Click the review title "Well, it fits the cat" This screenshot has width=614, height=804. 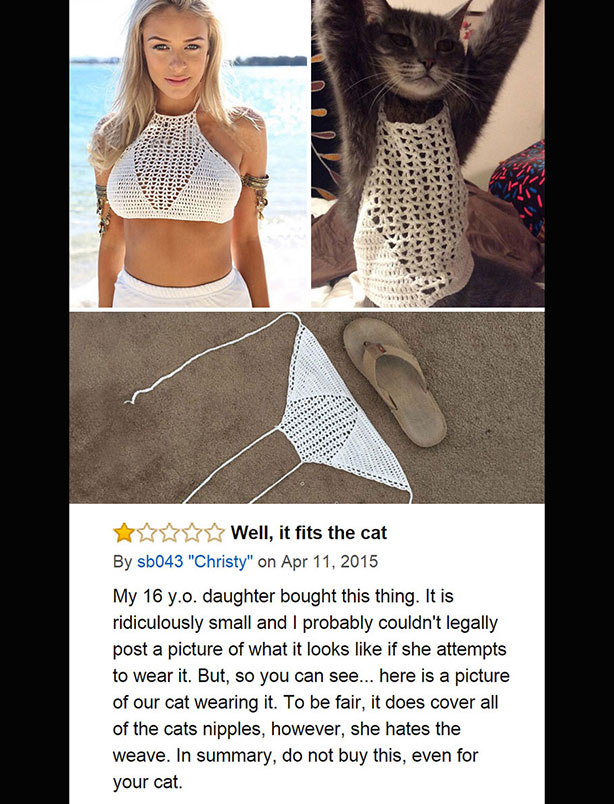[x=309, y=533]
